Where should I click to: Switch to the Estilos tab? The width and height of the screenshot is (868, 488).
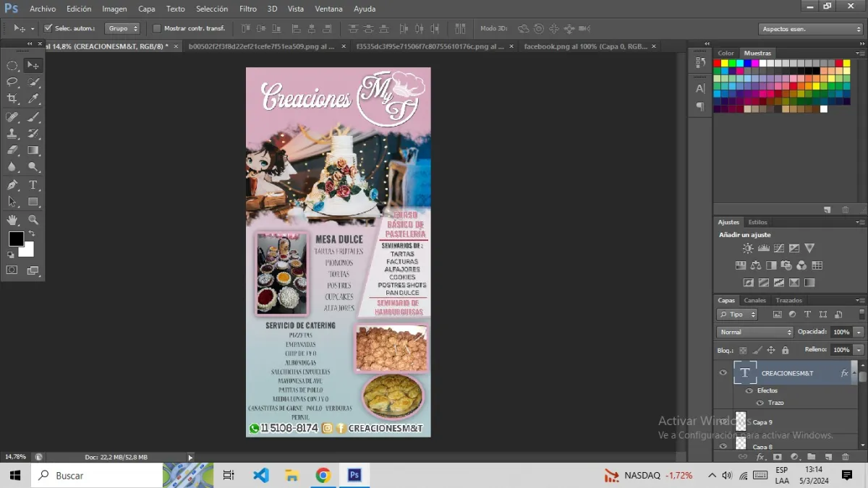coord(758,222)
